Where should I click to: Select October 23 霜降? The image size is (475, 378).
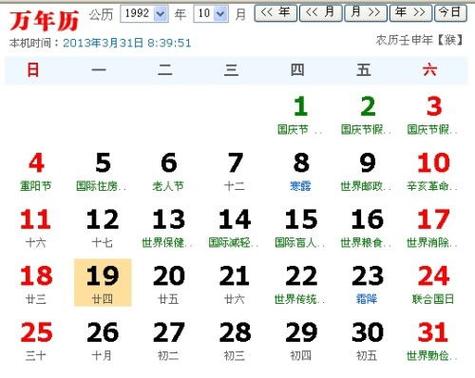[366, 284]
